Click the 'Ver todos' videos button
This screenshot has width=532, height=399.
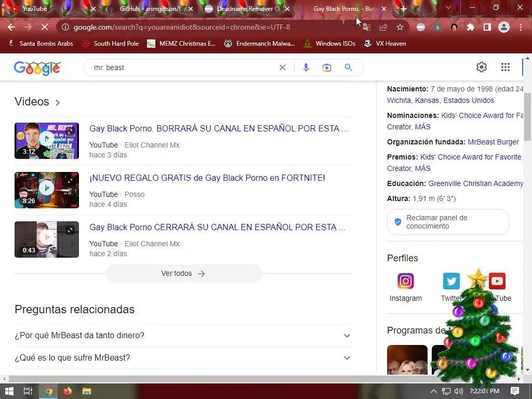coord(183,273)
